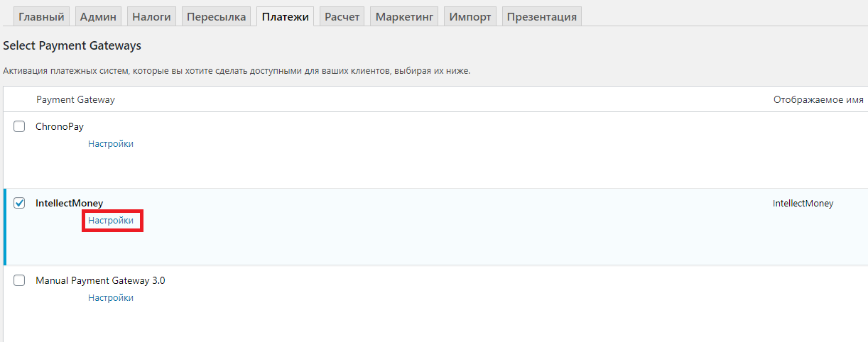Screen dimensions: 868x342
Task: Open Настройки under Manual Payment Gateway 3.0
Action: pyautogui.click(x=111, y=297)
